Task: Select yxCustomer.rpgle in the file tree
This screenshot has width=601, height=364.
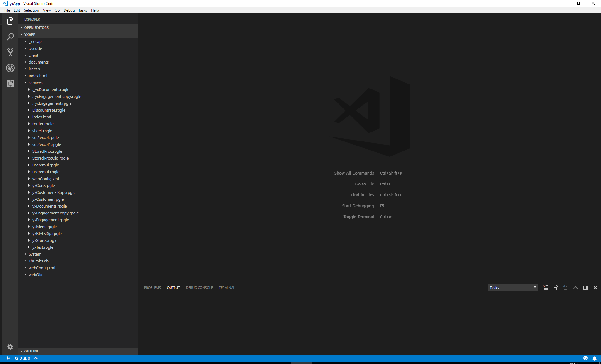Action: tap(47, 199)
